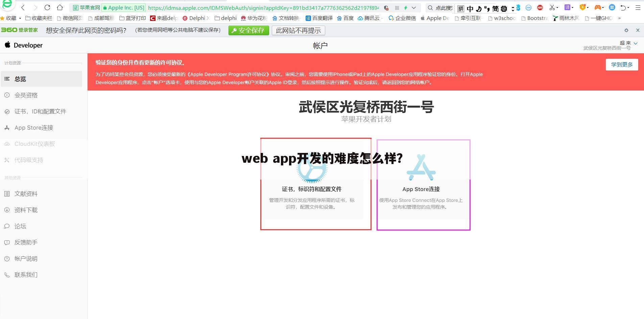Image resolution: width=644 pixels, height=319 pixels.
Task: Open the blue apps grid extension icon
Action: [612, 7]
